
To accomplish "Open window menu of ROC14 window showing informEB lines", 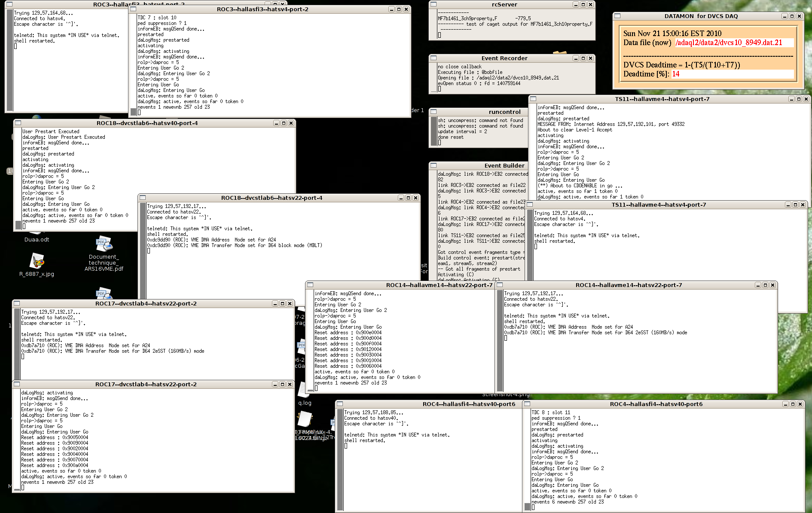I will 310,285.
